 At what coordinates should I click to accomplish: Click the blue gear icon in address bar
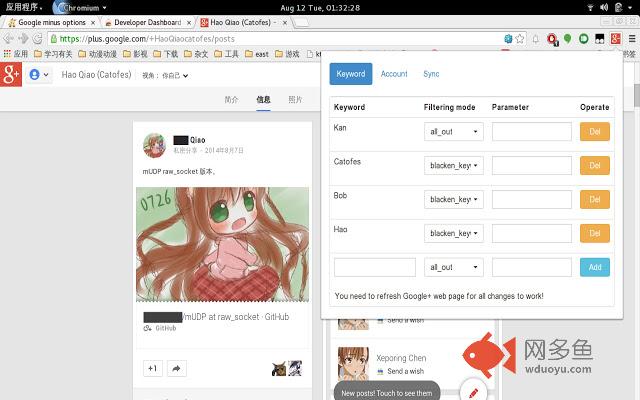(508, 39)
